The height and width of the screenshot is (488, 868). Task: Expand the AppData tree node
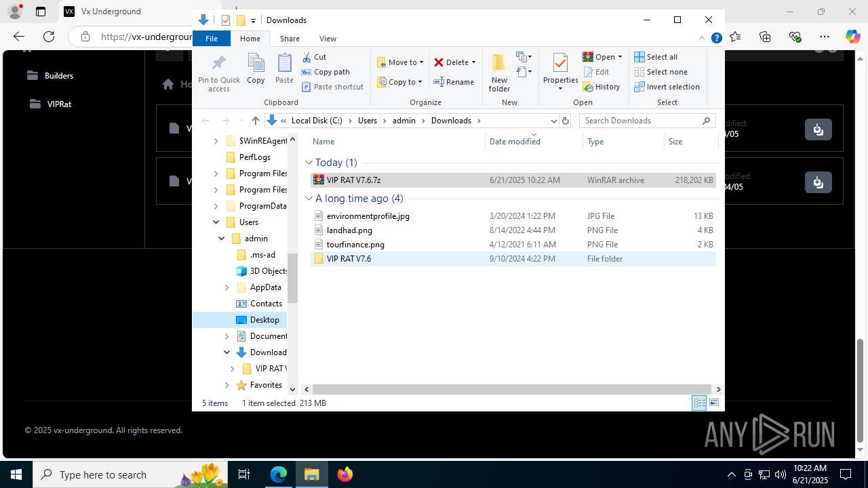point(227,287)
